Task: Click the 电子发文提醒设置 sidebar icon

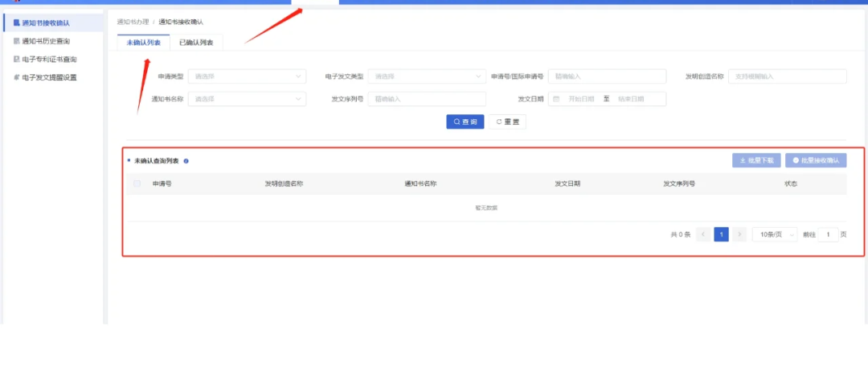Action: [x=17, y=77]
